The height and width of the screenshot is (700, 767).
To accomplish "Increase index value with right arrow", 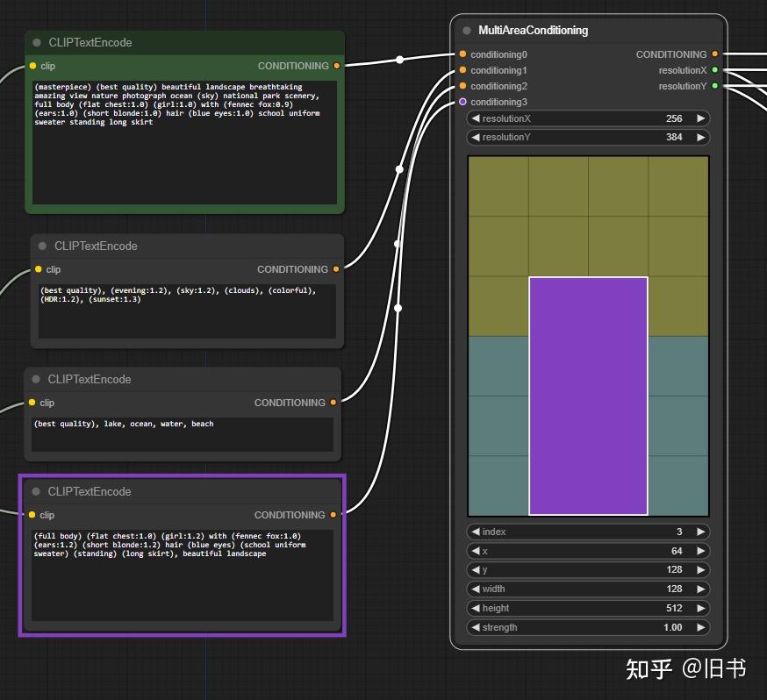I will 700,532.
